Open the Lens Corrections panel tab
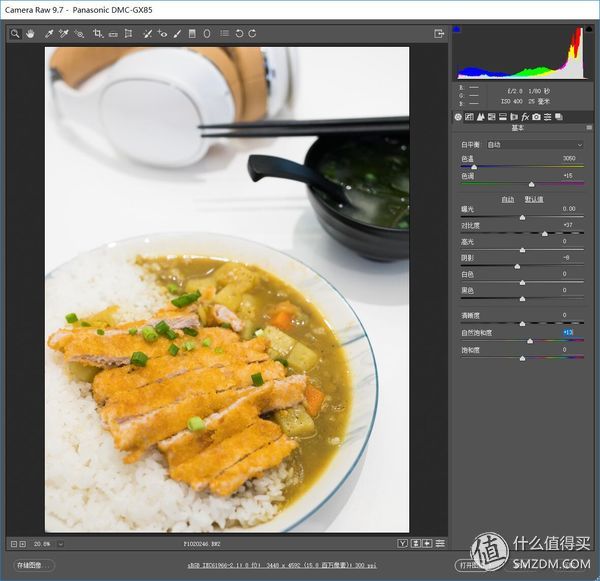The image size is (600, 581). (x=514, y=117)
